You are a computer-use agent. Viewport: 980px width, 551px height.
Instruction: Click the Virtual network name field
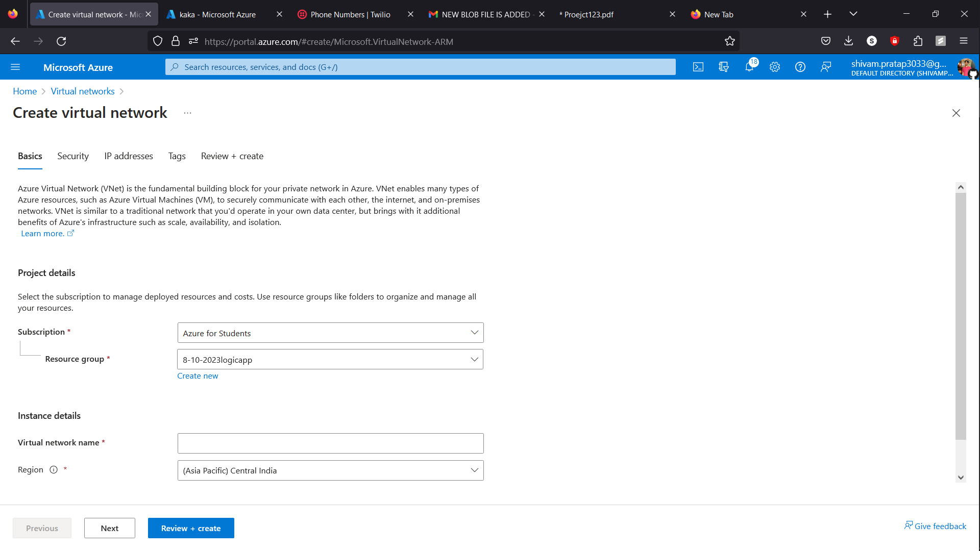pos(330,443)
